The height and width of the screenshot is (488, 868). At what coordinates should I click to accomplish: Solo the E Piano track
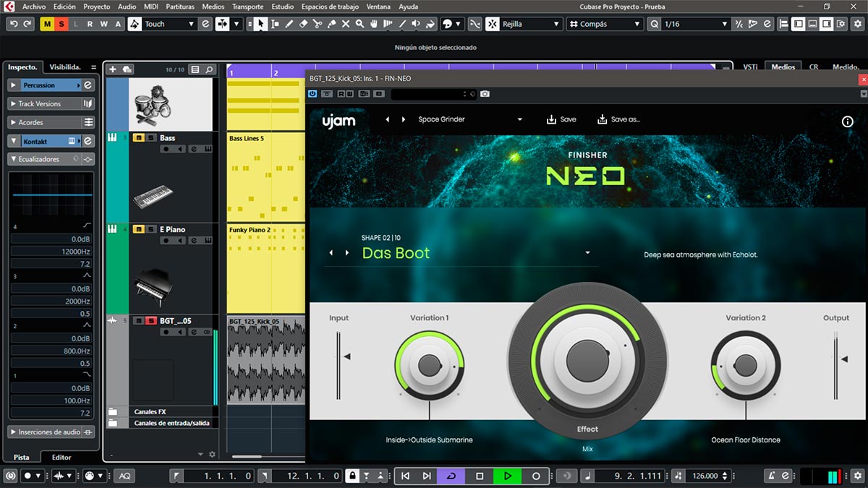pos(151,229)
